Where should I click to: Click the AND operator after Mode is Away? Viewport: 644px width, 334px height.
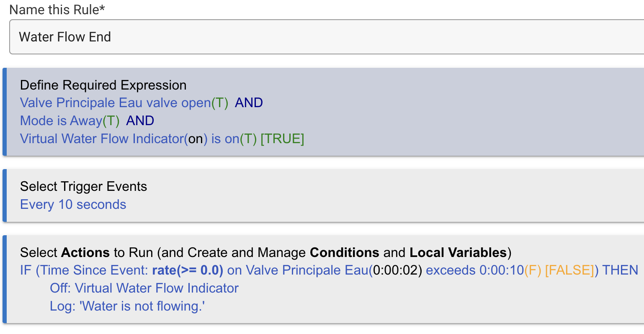pos(140,121)
